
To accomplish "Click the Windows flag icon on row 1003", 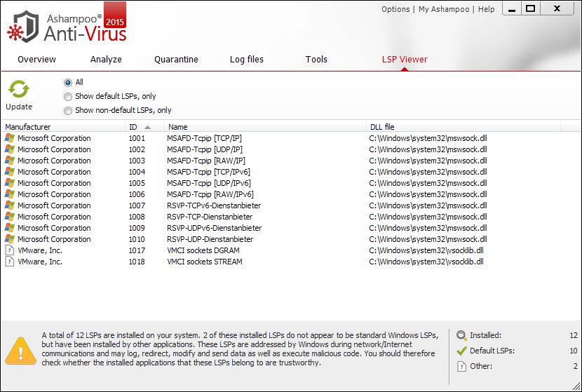I will coord(10,161).
